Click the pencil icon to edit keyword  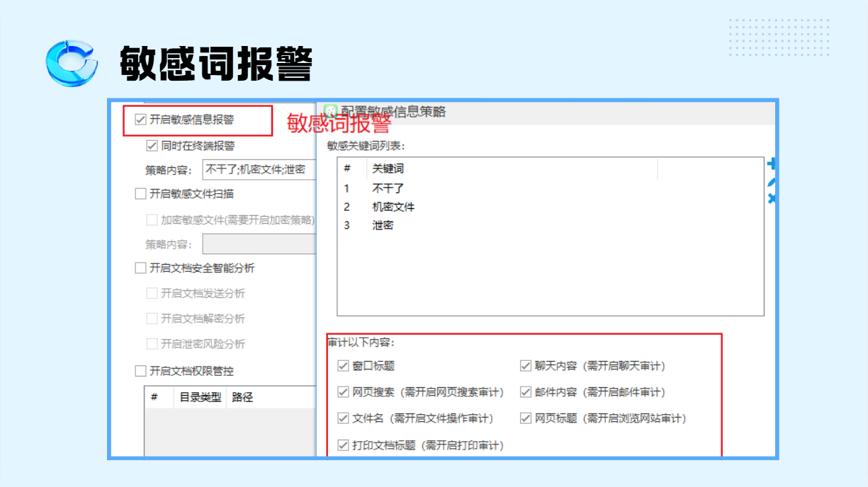[772, 182]
